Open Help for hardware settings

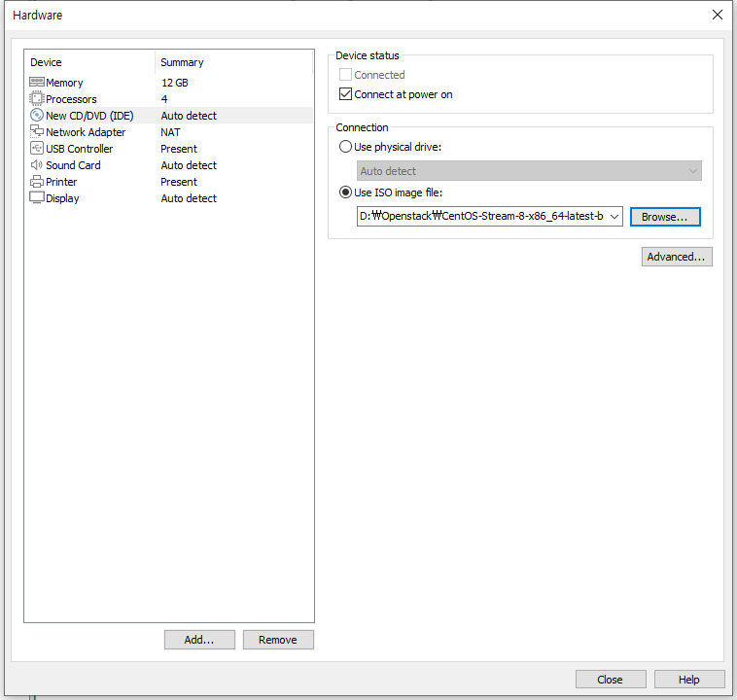click(x=689, y=680)
